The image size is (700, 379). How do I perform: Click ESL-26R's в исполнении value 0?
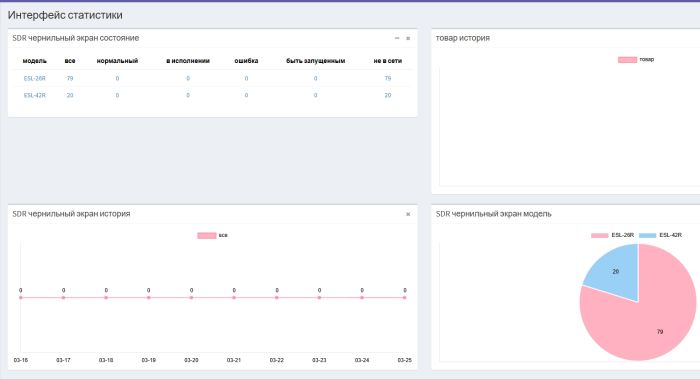188,78
